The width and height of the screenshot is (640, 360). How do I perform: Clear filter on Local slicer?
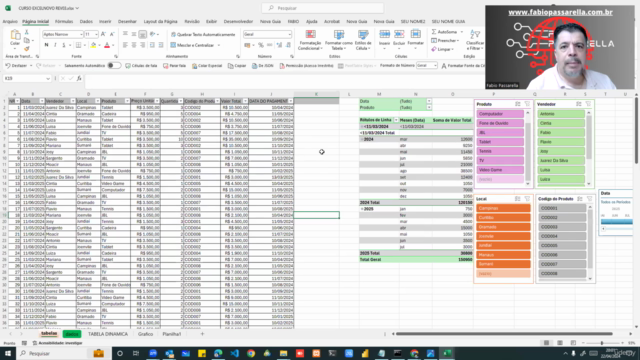(527, 199)
